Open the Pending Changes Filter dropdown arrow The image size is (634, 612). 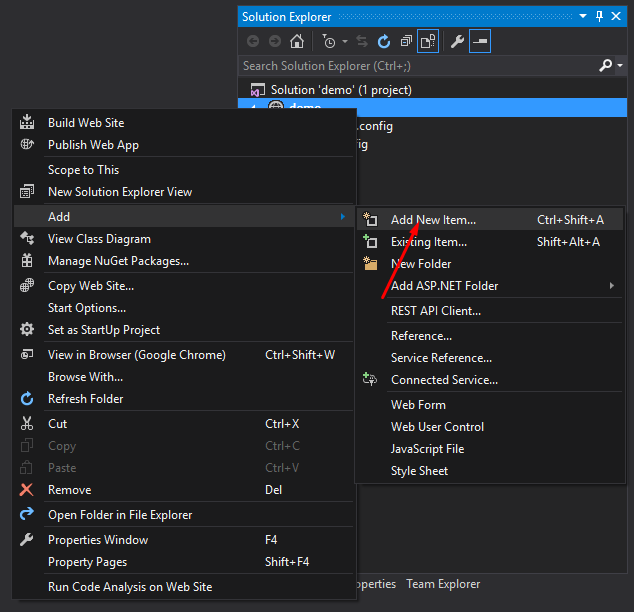pos(344,41)
